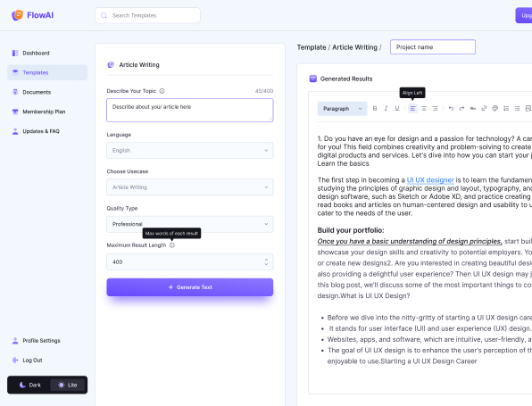This screenshot has width=532, height=406.
Task: Increase Maximum Result Length stepper value
Action: pyautogui.click(x=266, y=260)
